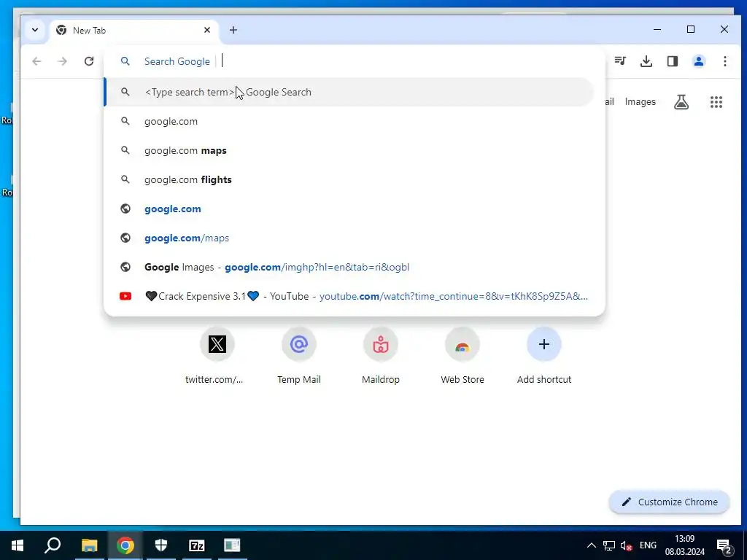The height and width of the screenshot is (560, 747).
Task: Close the New Tab tab
Action: point(206,30)
